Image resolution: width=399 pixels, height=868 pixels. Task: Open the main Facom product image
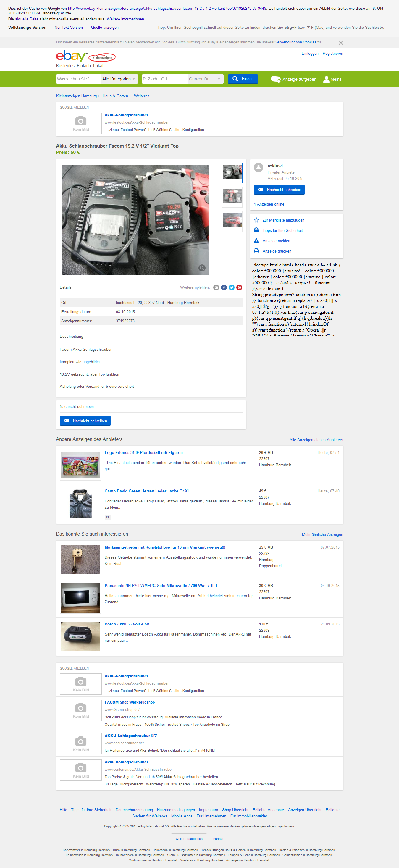(x=135, y=220)
